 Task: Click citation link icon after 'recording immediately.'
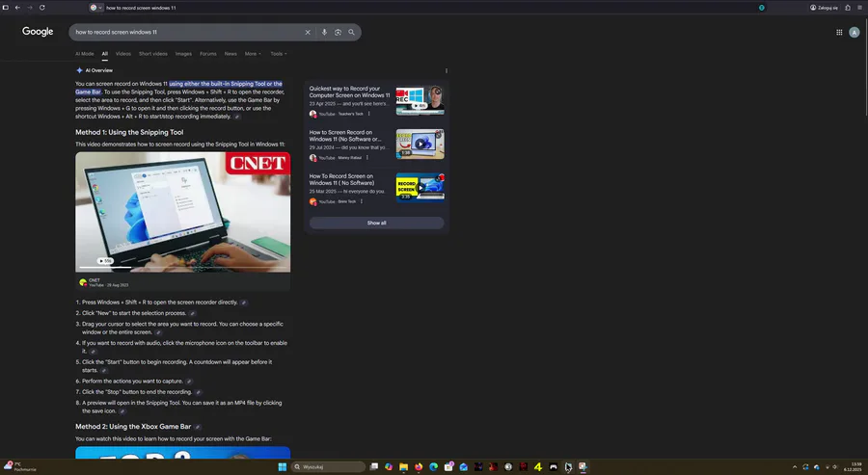point(237,117)
